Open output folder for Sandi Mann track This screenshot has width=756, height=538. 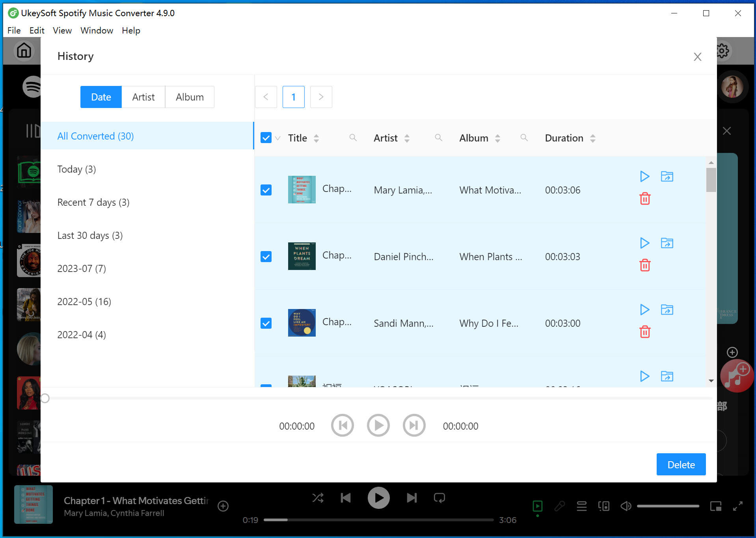click(667, 309)
